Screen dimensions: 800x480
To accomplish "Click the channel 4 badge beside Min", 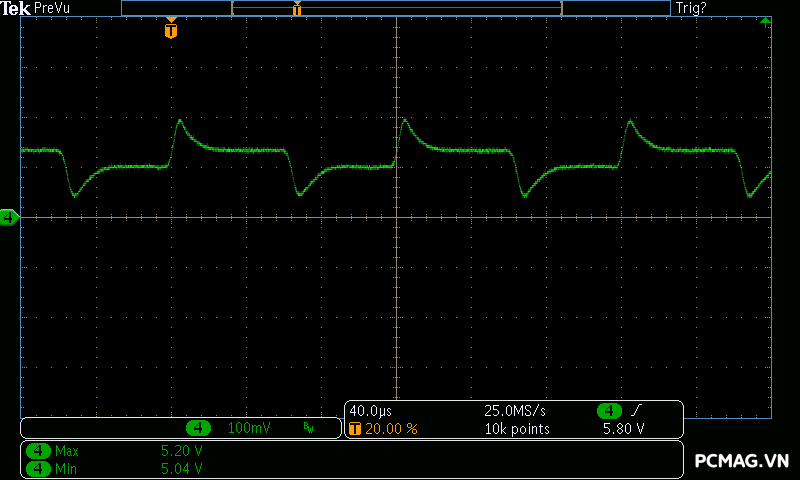I will click(x=39, y=468).
